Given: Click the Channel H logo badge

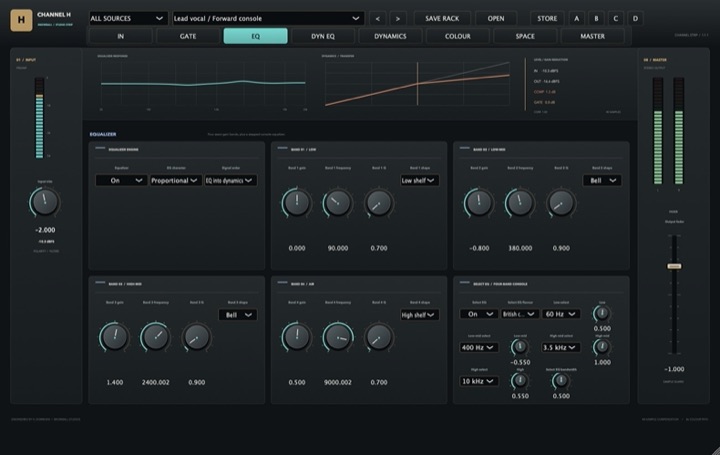Looking at the screenshot, I should coord(21,20).
